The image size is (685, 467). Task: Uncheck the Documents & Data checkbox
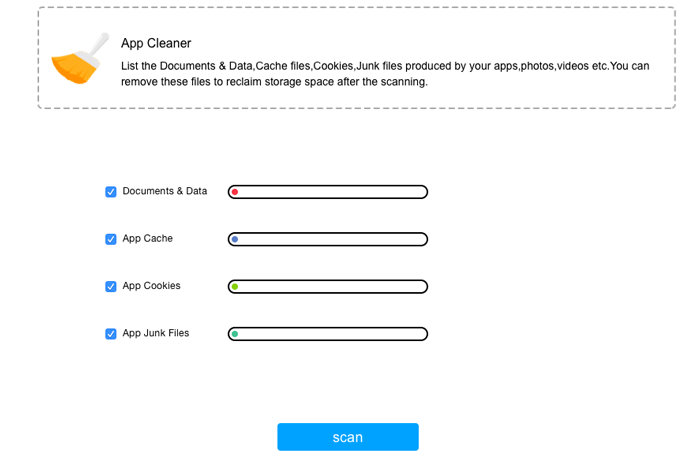[111, 192]
